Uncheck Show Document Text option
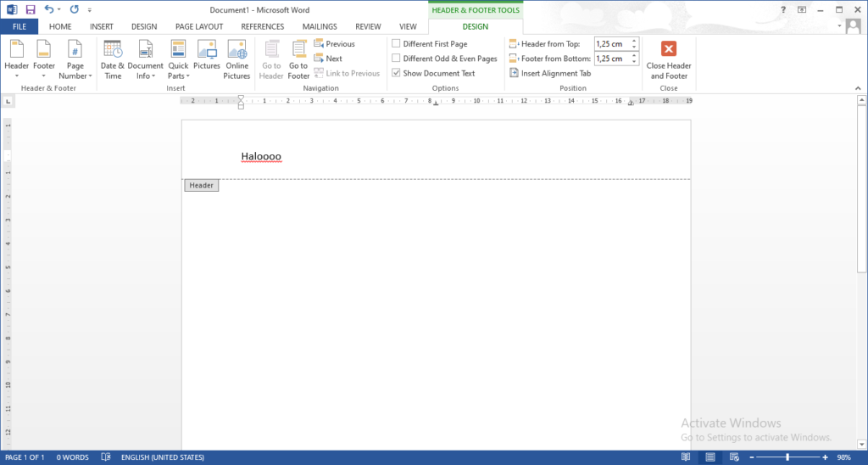The height and width of the screenshot is (465, 868). [x=396, y=74]
